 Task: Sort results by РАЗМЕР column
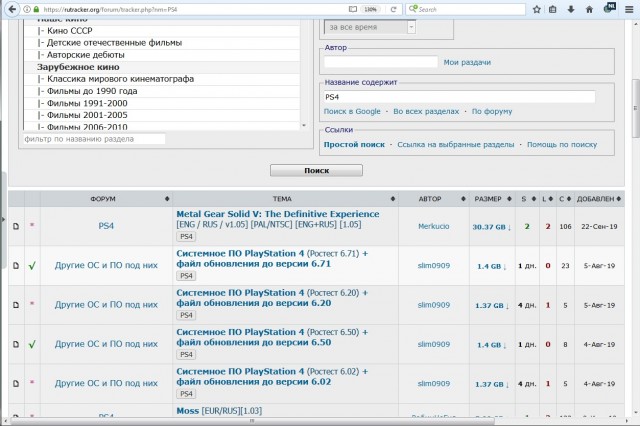click(x=492, y=199)
